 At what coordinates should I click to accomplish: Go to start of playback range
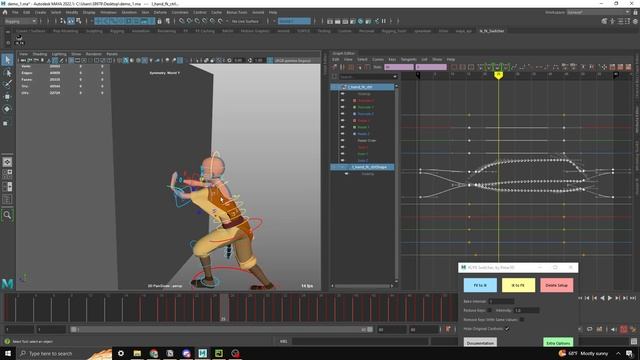pyautogui.click(x=580, y=298)
